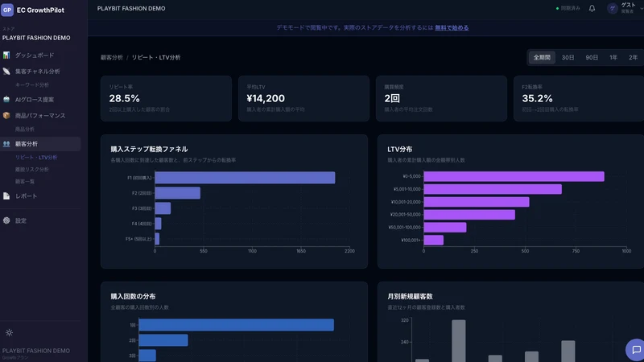Screen dimensions: 644x362
Task: Open 離脱リスク分析 in the sidebar
Action: (32, 170)
